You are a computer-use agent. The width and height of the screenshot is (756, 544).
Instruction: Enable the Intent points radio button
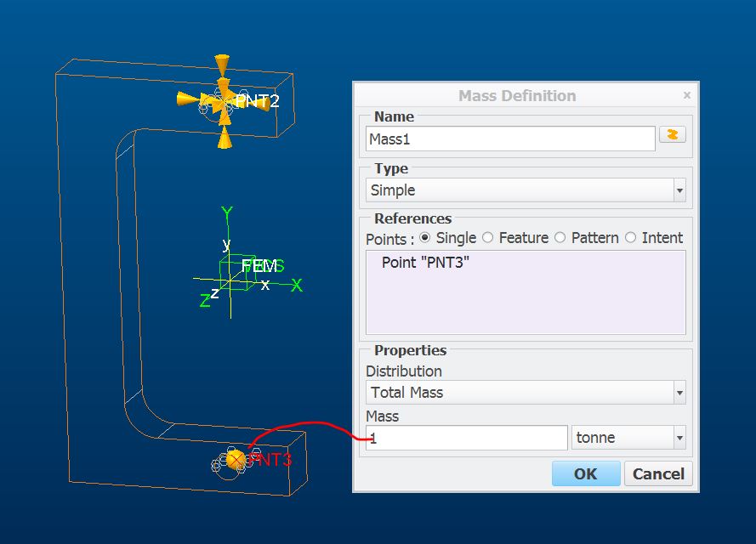[x=631, y=238]
